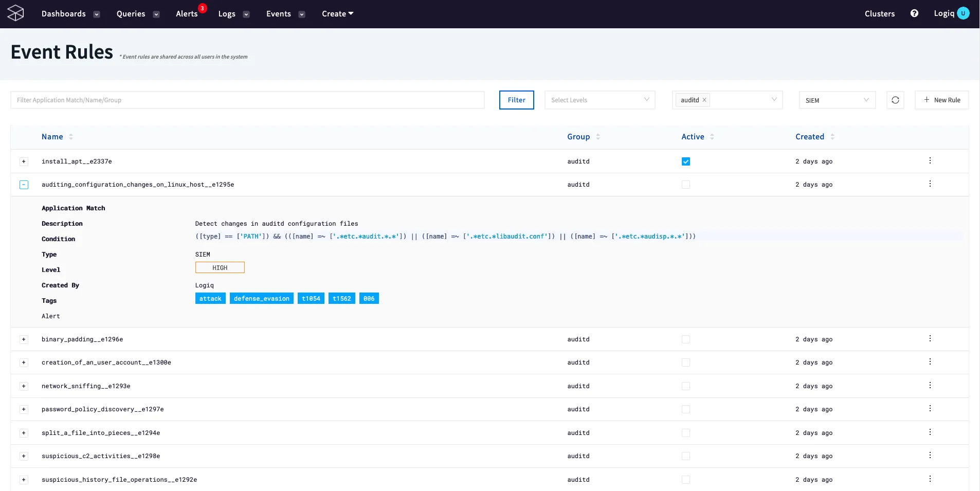Open the Select Levels dropdown

coord(600,100)
